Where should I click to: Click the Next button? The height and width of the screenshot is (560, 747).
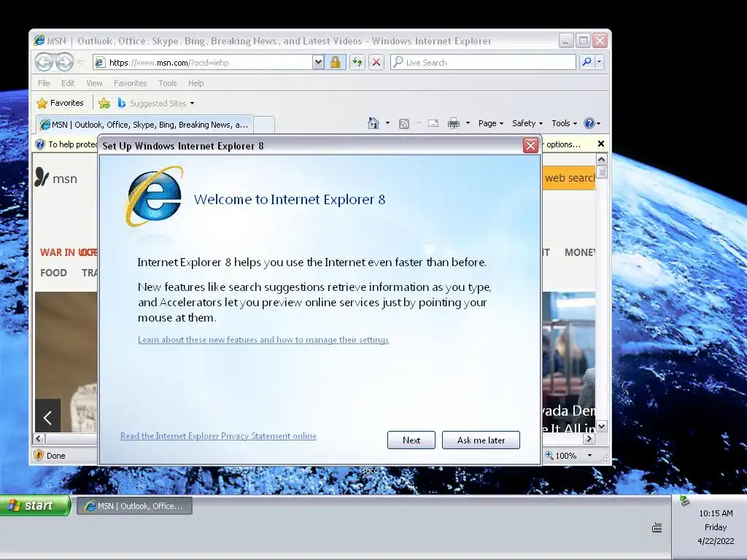point(411,440)
